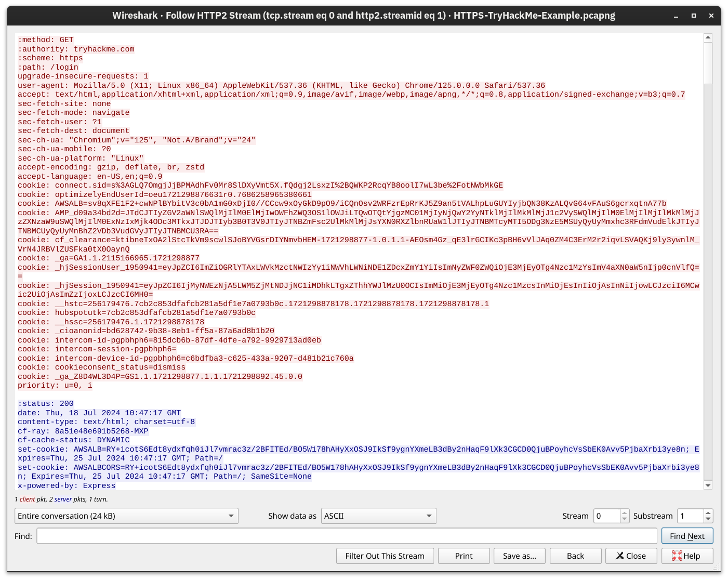
Task: Open the Show data as ASCII dropdown
Action: (378, 516)
